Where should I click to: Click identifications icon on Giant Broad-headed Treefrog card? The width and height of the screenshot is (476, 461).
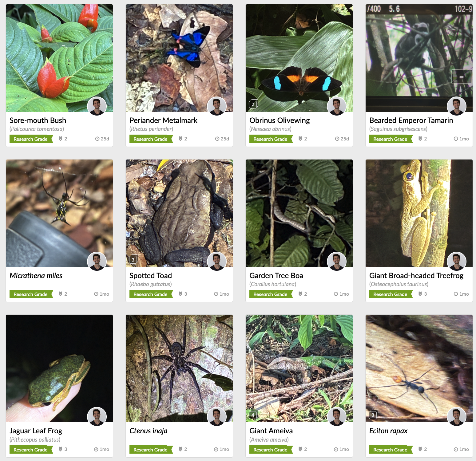click(420, 294)
